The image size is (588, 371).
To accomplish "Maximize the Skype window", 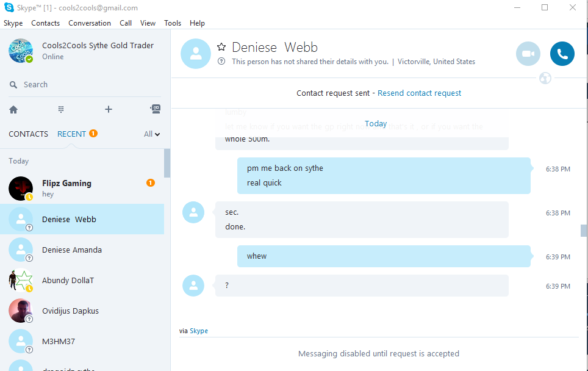I will click(545, 7).
